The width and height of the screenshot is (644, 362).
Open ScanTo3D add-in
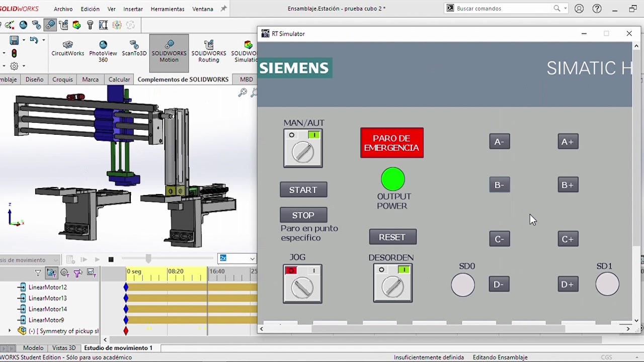[134, 49]
